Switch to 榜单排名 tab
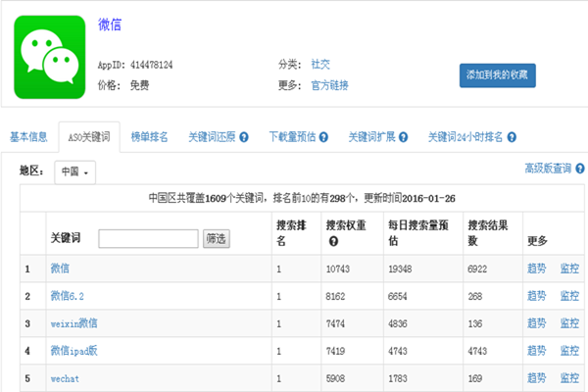Viewport: 588px width, 392px height. click(149, 137)
